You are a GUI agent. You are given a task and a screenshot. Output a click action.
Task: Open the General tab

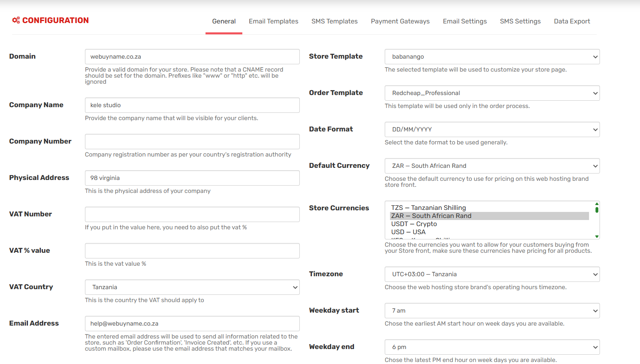(x=224, y=21)
